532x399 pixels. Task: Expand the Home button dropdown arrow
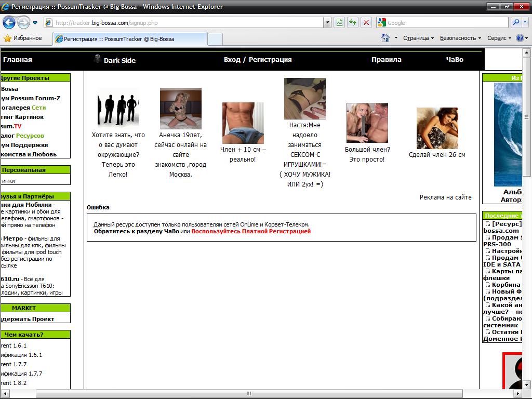[396, 38]
